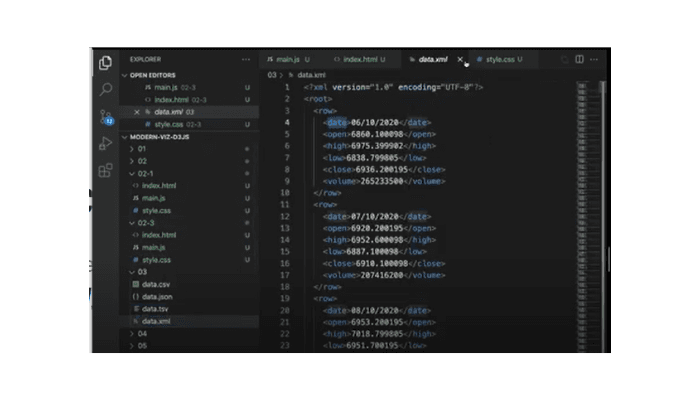Screen dimensions: 700x400
Task: Switch to the main.js tab
Action: coord(288,59)
